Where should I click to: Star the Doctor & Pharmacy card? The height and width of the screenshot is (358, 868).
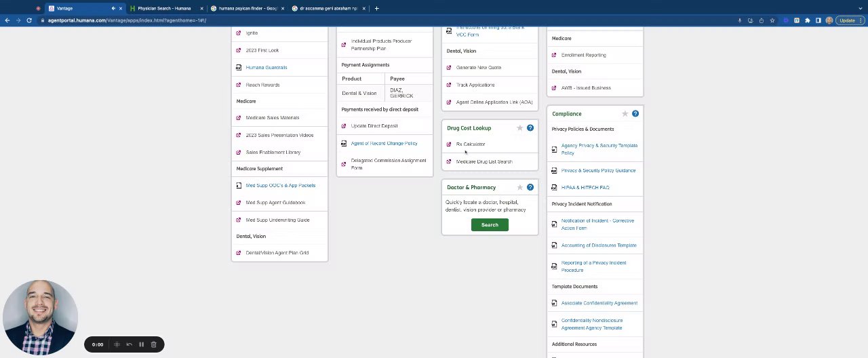520,187
